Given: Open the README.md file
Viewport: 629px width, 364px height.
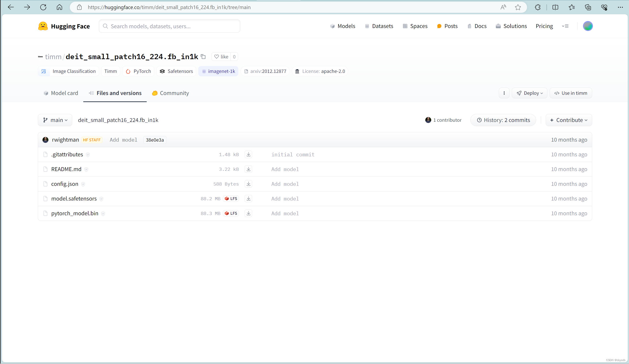Looking at the screenshot, I should pyautogui.click(x=66, y=169).
